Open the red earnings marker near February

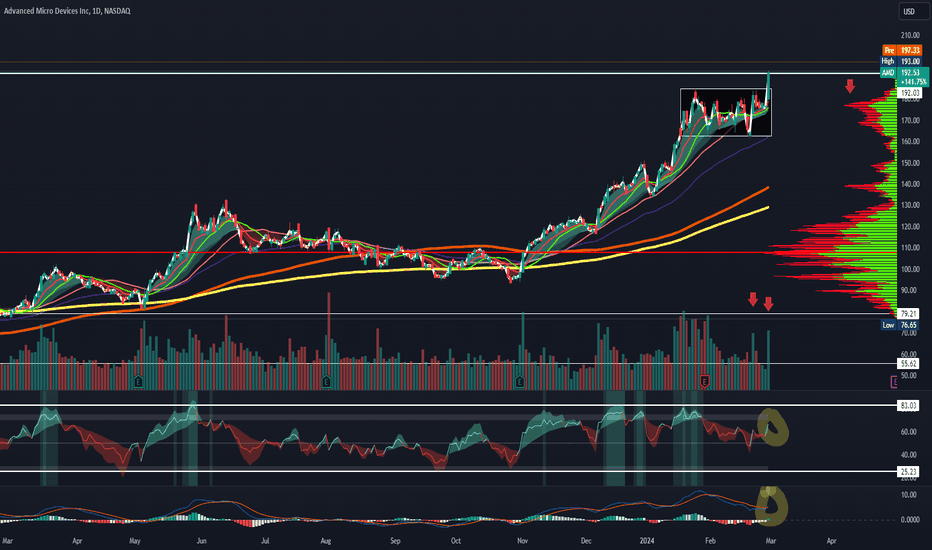pyautogui.click(x=704, y=381)
